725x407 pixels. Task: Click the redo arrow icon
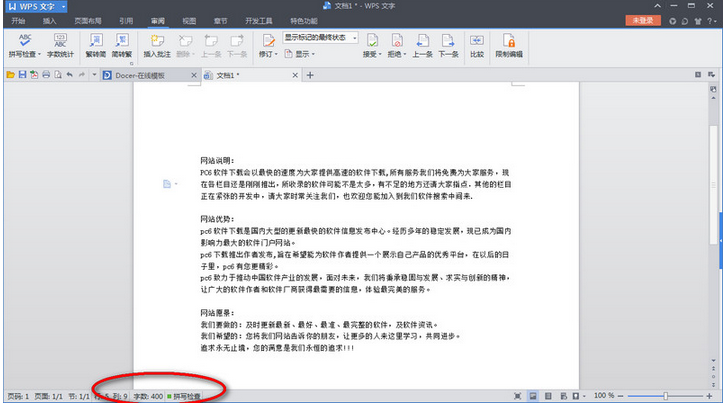[82, 74]
